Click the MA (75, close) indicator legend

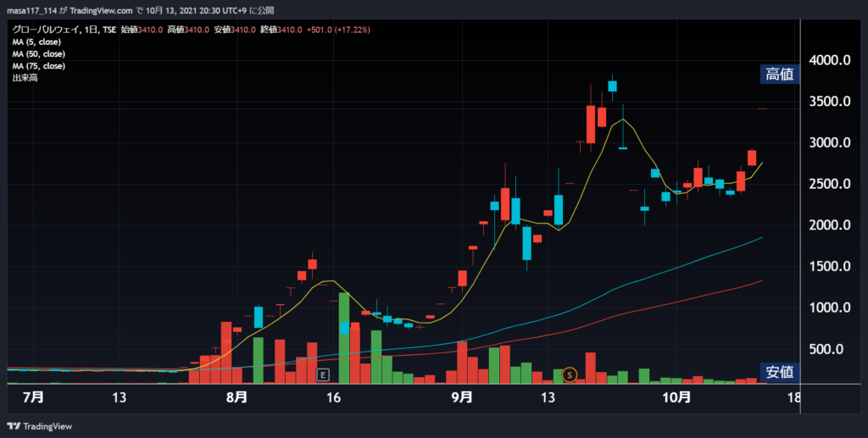pyautogui.click(x=39, y=66)
